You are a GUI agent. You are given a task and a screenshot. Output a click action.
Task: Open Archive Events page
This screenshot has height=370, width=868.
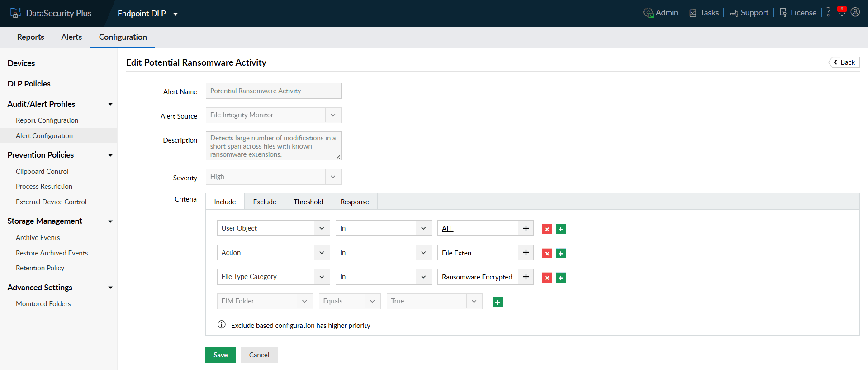38,238
